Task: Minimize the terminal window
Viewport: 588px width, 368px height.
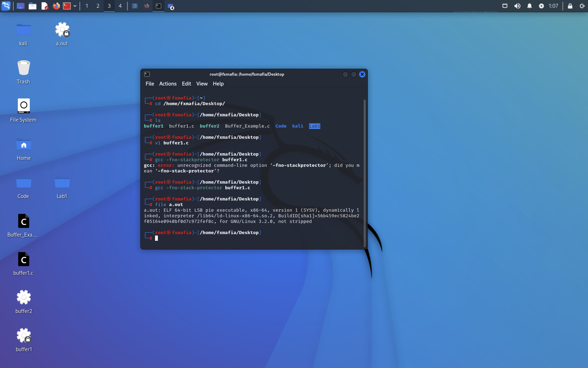Action: [x=345, y=74]
